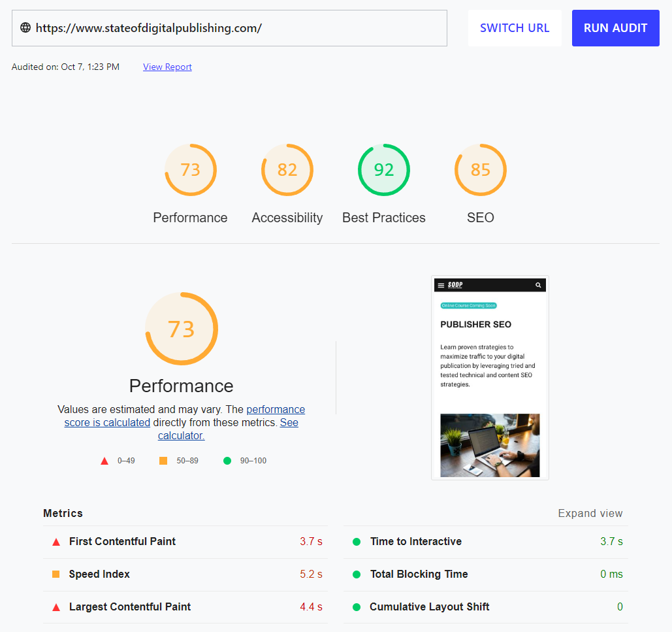The height and width of the screenshot is (632, 672).
Task: Click red triangle beside First Contentful Paint
Action: 56,542
